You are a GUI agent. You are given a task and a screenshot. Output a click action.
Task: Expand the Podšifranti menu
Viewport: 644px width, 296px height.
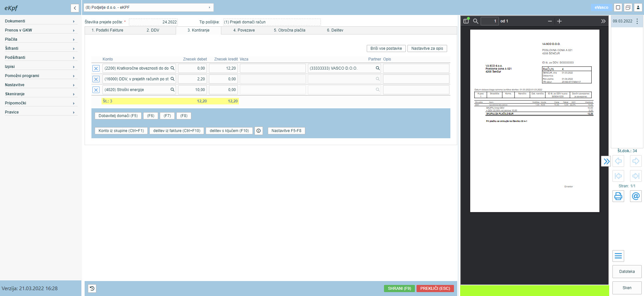(x=41, y=58)
